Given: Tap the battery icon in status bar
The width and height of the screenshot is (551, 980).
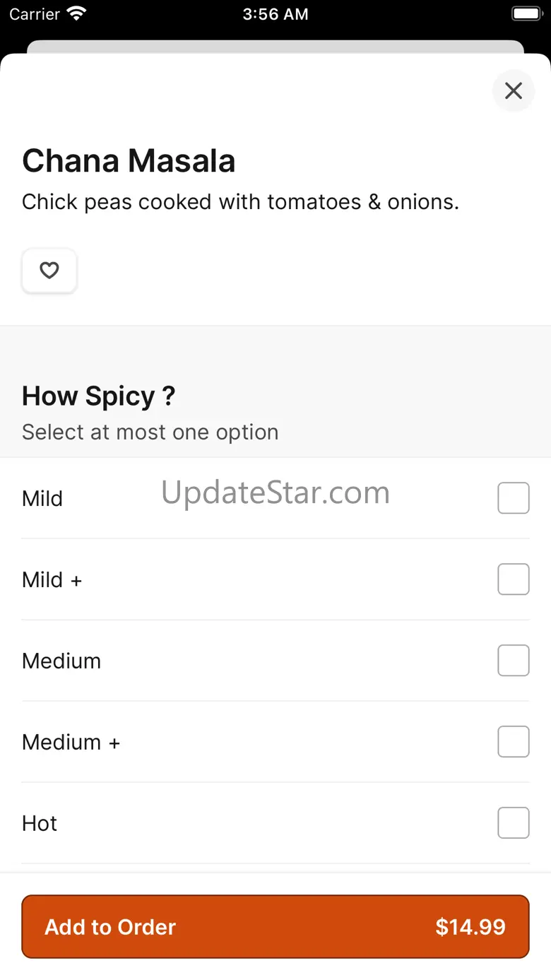Looking at the screenshot, I should [526, 13].
